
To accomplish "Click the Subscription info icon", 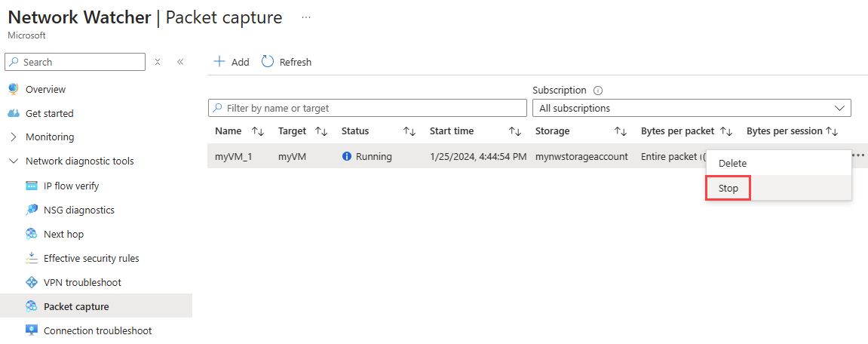I will (x=597, y=91).
